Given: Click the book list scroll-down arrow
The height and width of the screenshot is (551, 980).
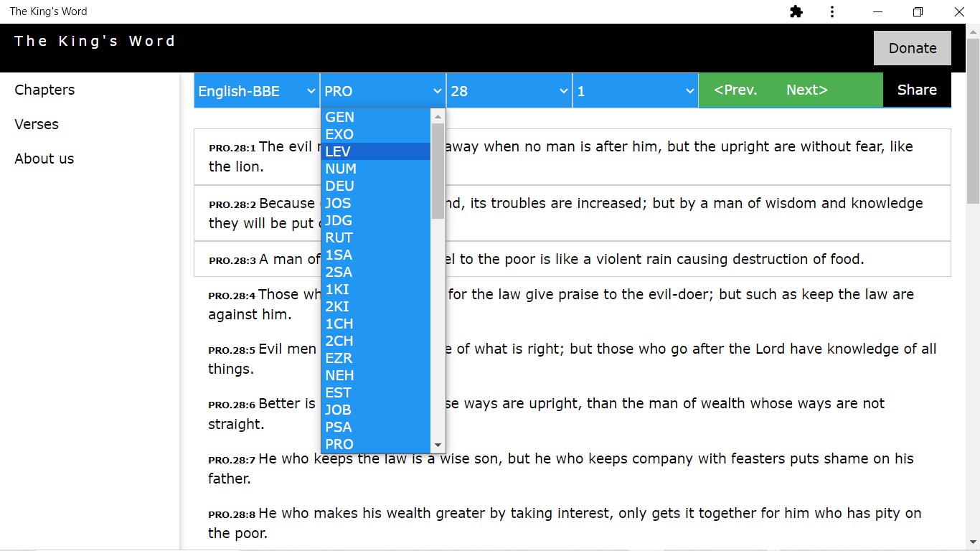Looking at the screenshot, I should [x=438, y=446].
